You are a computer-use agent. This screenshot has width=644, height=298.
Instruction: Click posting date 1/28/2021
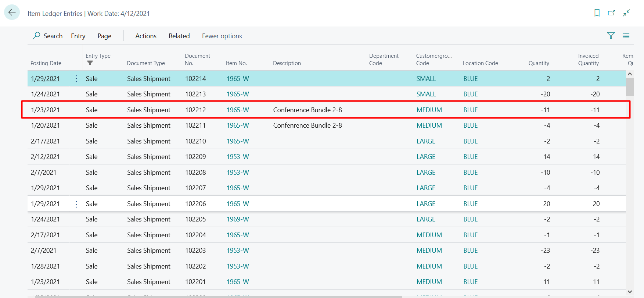pyautogui.click(x=45, y=266)
